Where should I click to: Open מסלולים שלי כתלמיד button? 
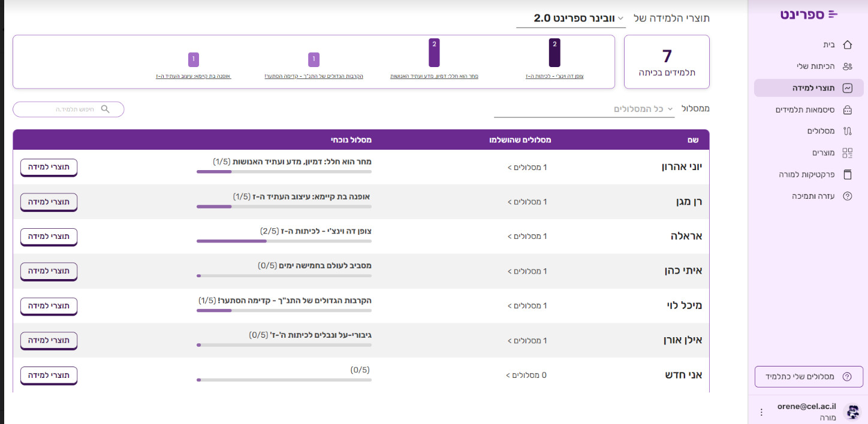point(809,377)
